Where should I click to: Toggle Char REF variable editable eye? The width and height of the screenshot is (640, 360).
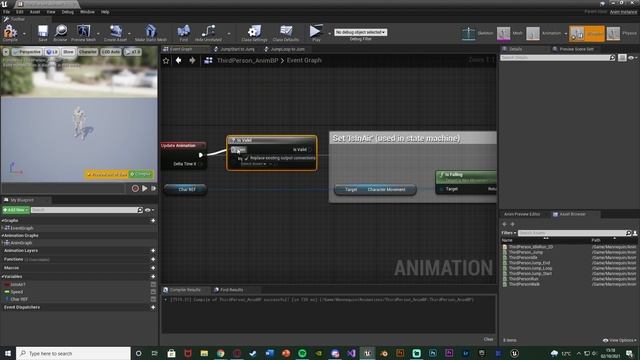(x=153, y=299)
